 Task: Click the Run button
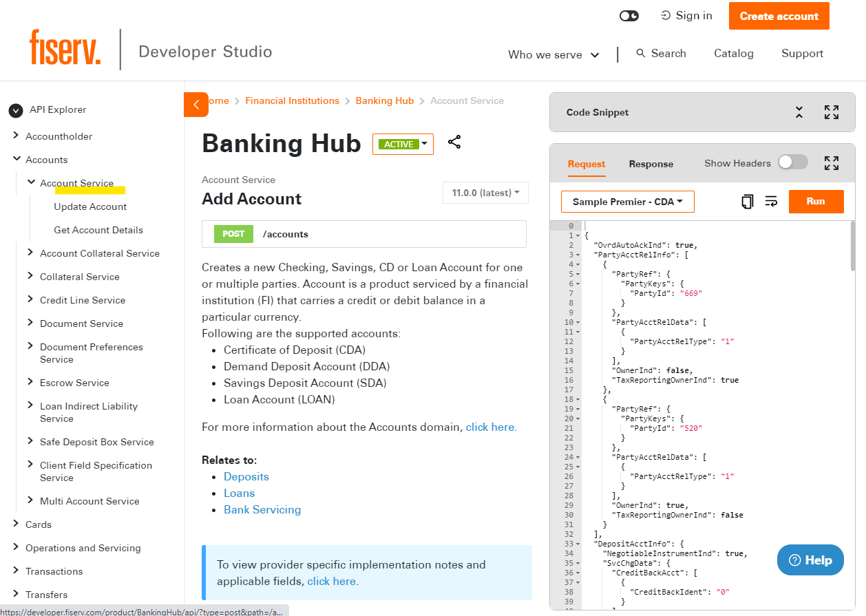pos(816,202)
